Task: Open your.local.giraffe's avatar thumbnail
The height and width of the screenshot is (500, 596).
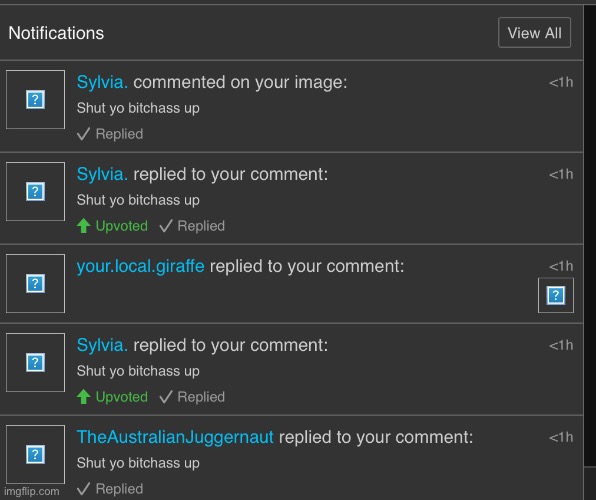Action: [x=35, y=283]
